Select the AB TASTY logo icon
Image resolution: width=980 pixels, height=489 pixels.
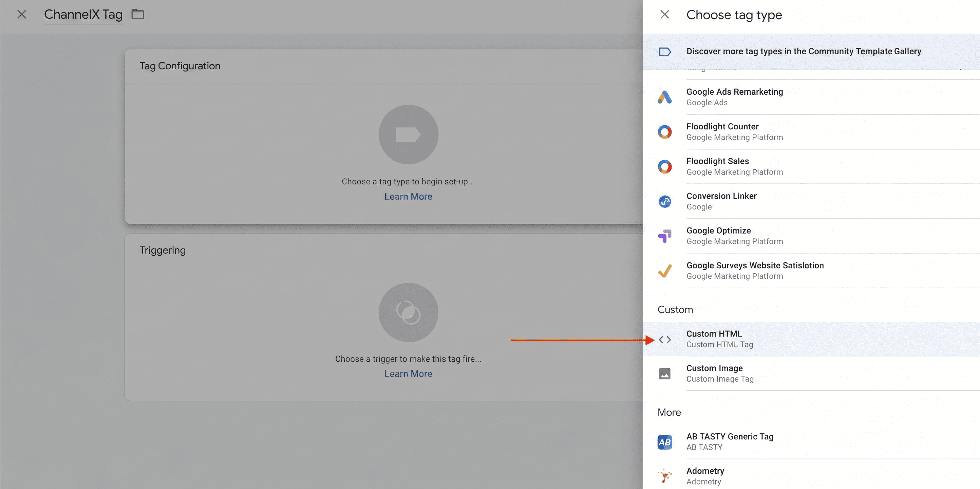[665, 442]
